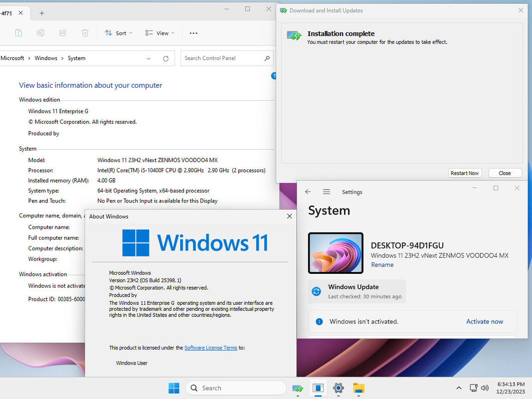Maximize the Control Panel window
The height and width of the screenshot is (399, 532).
point(247,9)
